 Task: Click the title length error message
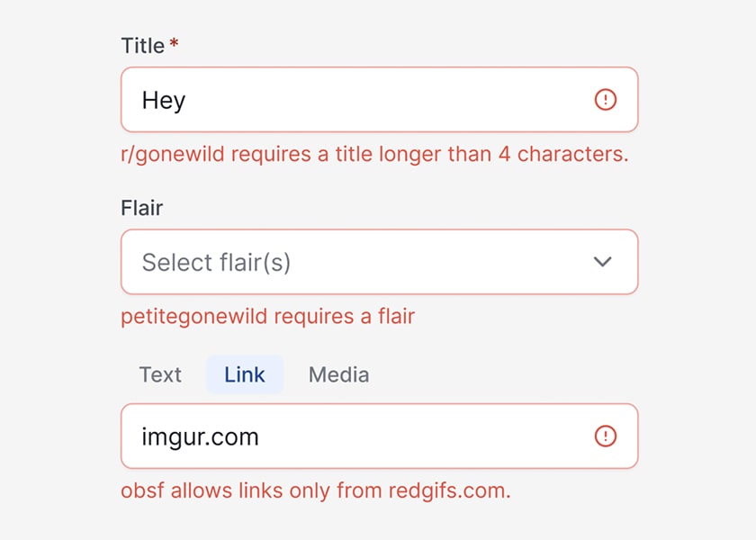[x=374, y=154]
